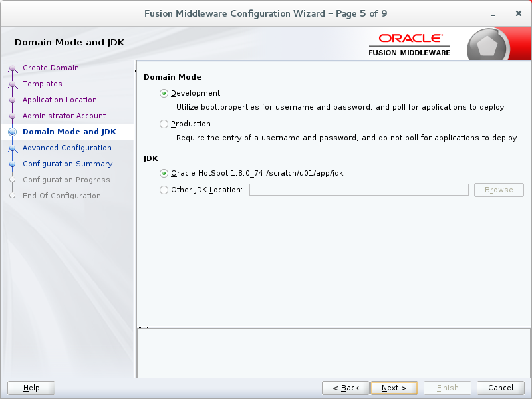Click the Create Domain step node icon
The image size is (532, 399).
point(12,68)
